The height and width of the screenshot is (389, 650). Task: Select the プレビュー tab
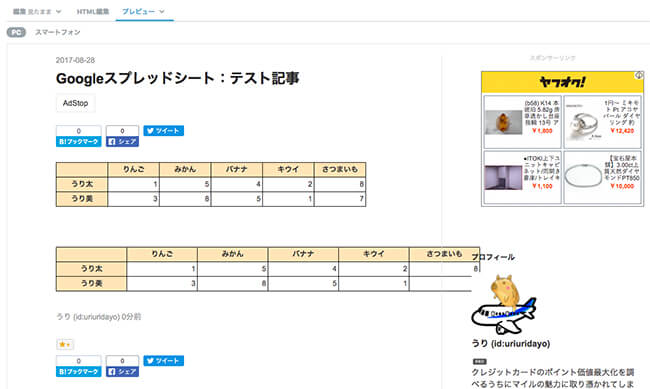click(138, 12)
